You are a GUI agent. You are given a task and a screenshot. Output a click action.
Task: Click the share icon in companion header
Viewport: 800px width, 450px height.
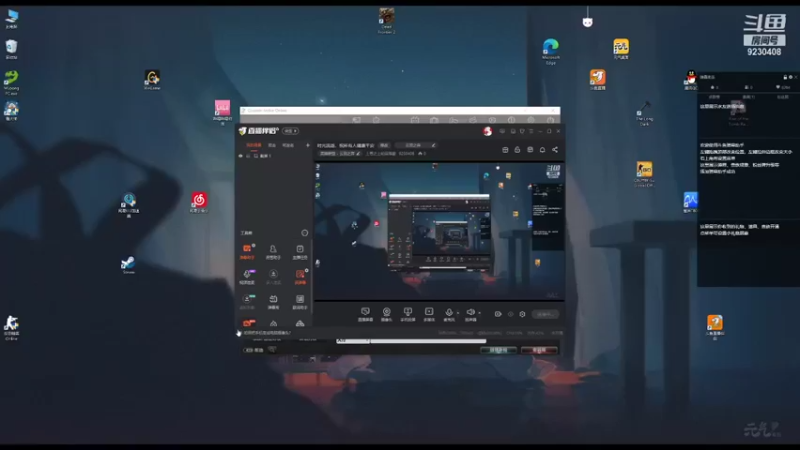click(x=555, y=149)
